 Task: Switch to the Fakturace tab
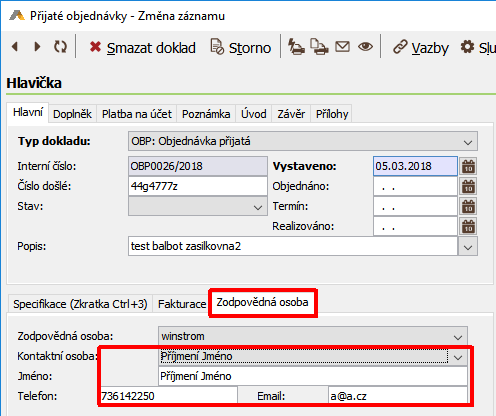click(182, 304)
